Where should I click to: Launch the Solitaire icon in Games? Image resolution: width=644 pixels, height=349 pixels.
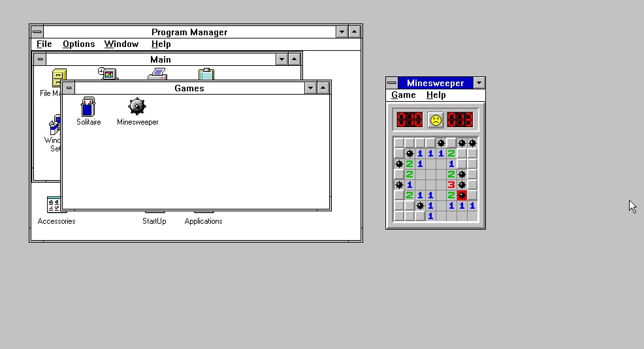(x=88, y=106)
